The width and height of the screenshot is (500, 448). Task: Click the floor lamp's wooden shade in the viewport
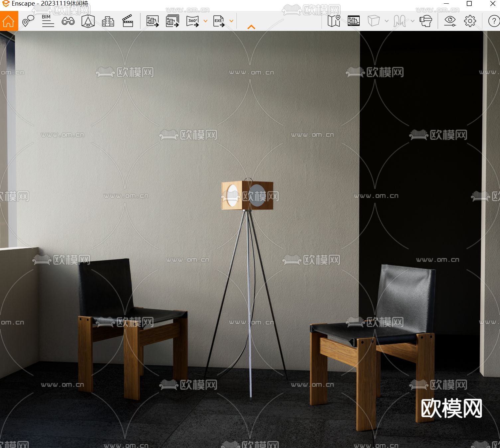click(x=247, y=195)
